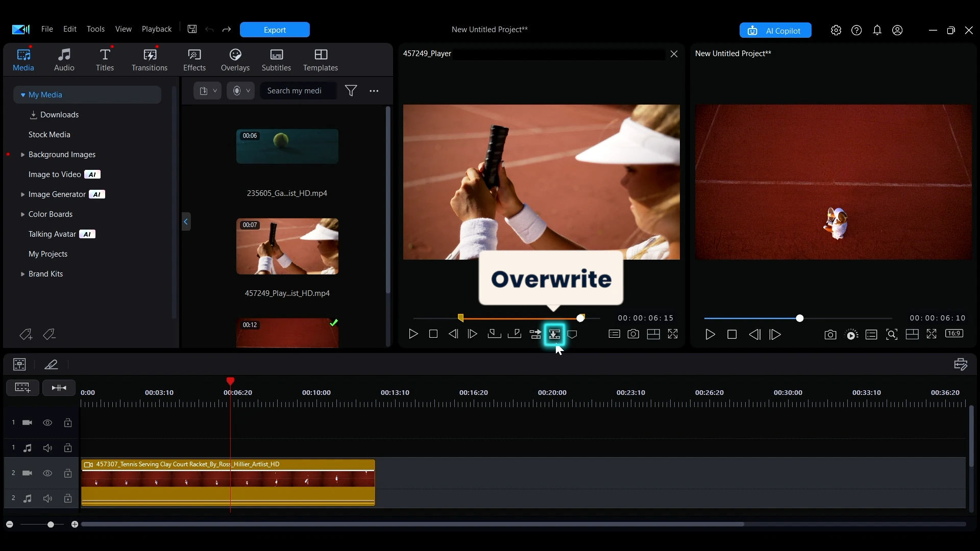The height and width of the screenshot is (551, 980).
Task: Click the timeline pencil edit tool
Action: 51,364
